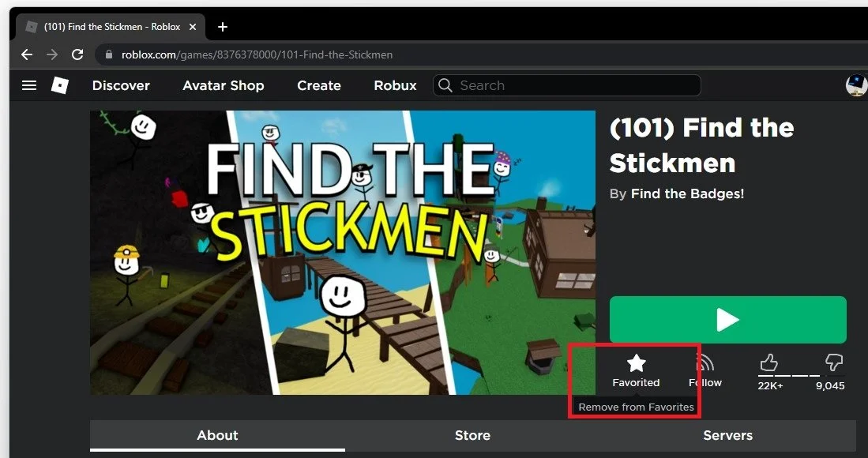The height and width of the screenshot is (458, 868).
Task: Go to Roblox home via logo
Action: click(60, 85)
